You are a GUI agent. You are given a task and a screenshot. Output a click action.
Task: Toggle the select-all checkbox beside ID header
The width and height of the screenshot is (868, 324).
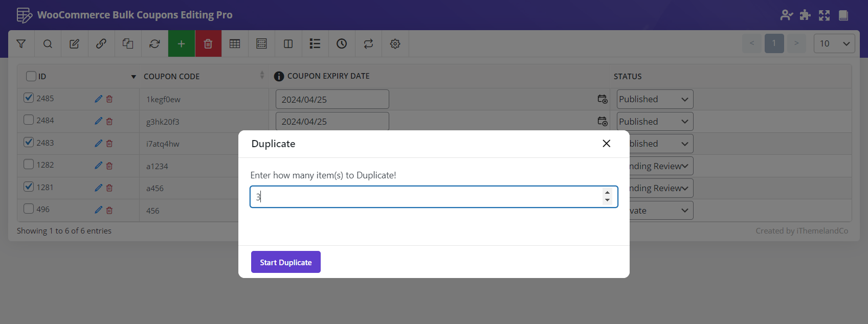point(31,76)
